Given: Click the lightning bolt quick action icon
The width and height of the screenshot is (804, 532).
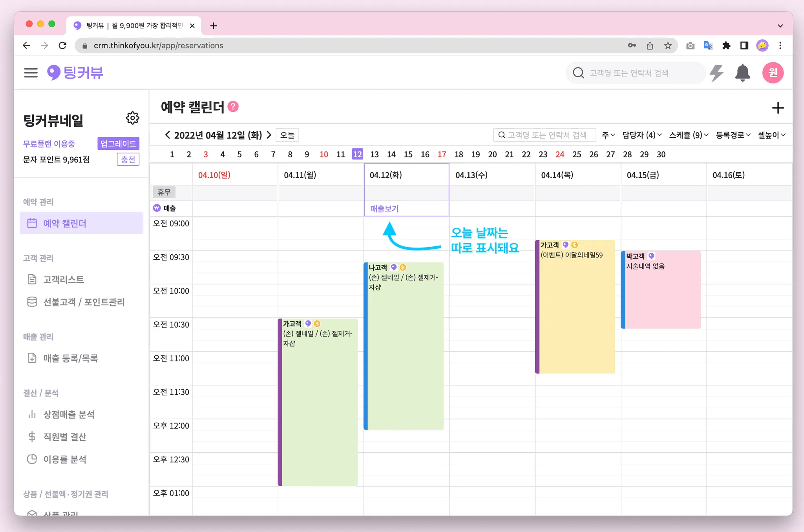Looking at the screenshot, I should 716,73.
